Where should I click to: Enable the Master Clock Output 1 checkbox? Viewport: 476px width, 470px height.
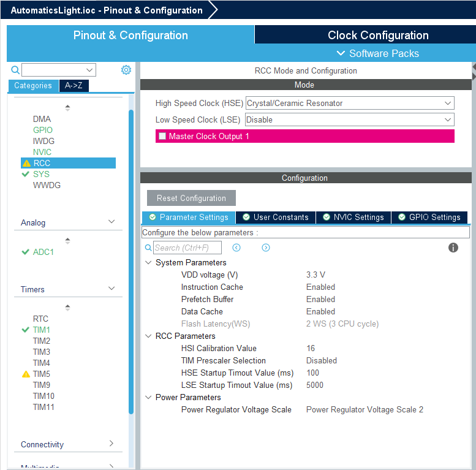[162, 136]
